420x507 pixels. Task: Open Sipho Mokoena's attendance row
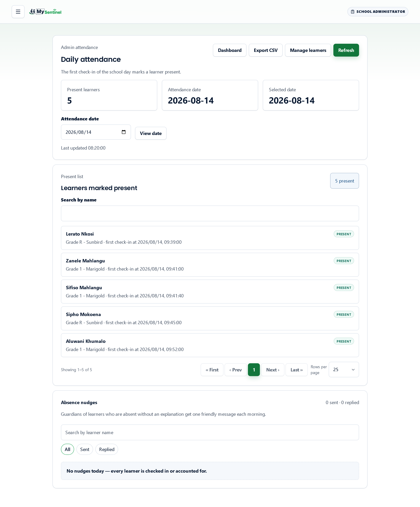210,319
